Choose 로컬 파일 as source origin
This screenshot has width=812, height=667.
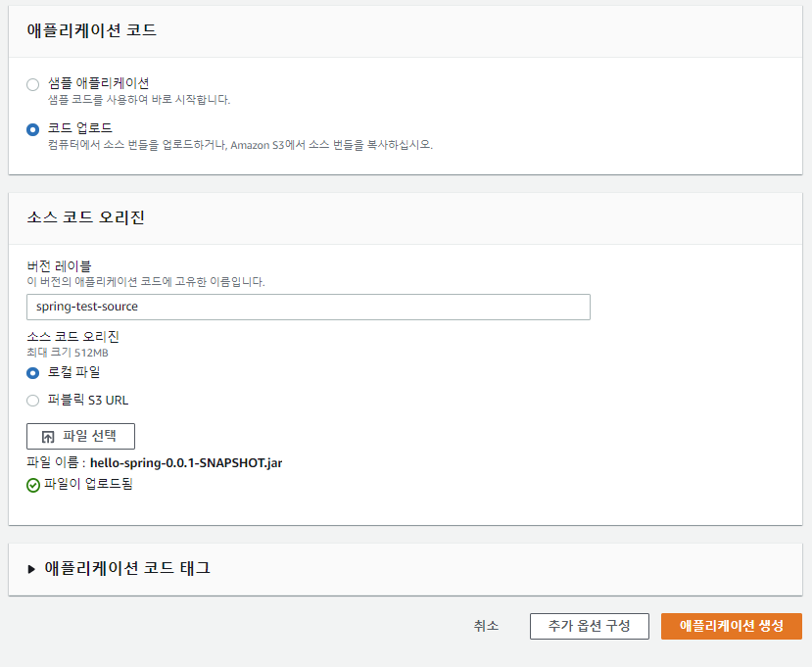click(x=32, y=373)
